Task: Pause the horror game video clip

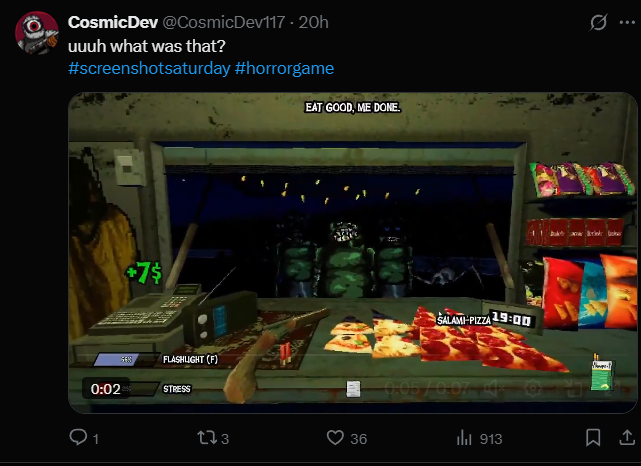Action: click(352, 253)
